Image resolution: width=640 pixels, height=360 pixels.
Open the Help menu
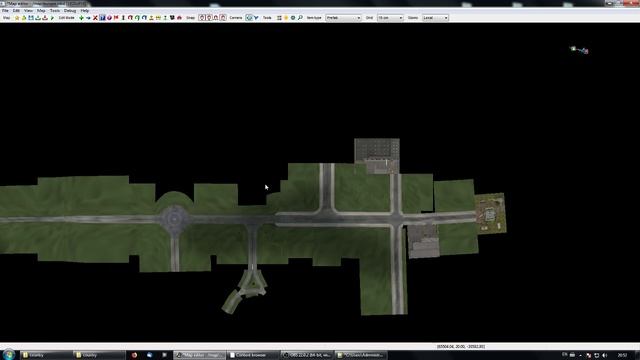[x=84, y=11]
